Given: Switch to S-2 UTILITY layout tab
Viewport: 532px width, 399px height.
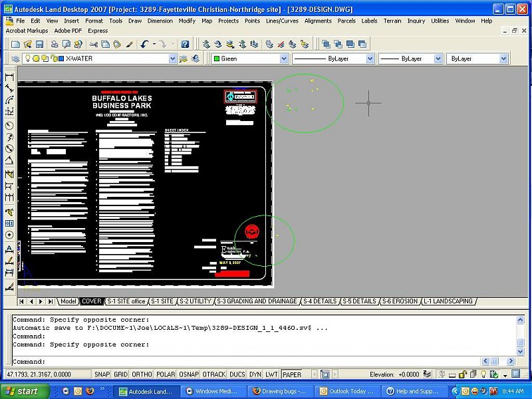Looking at the screenshot, I should [x=195, y=301].
